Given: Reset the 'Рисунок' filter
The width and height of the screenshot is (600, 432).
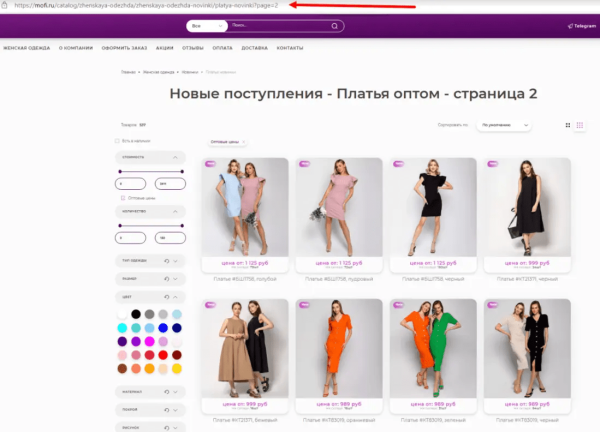Looking at the screenshot, I should pyautogui.click(x=167, y=428).
